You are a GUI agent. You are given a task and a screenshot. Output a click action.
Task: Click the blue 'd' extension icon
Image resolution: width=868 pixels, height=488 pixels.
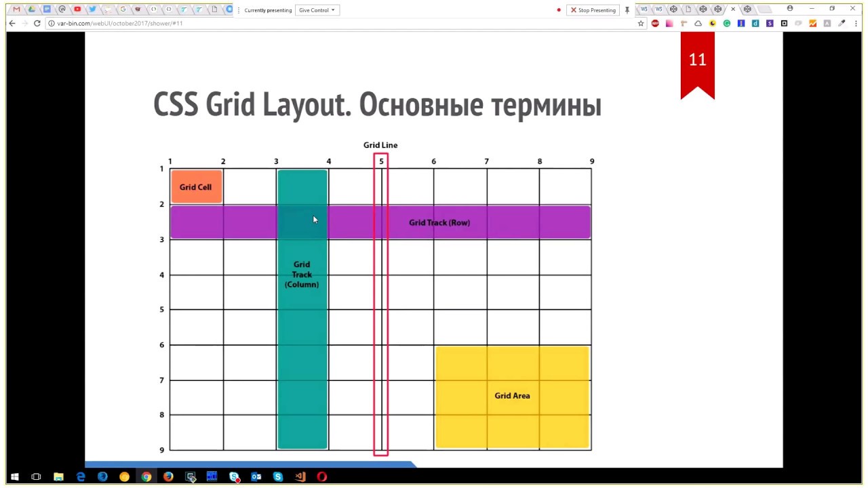(755, 23)
